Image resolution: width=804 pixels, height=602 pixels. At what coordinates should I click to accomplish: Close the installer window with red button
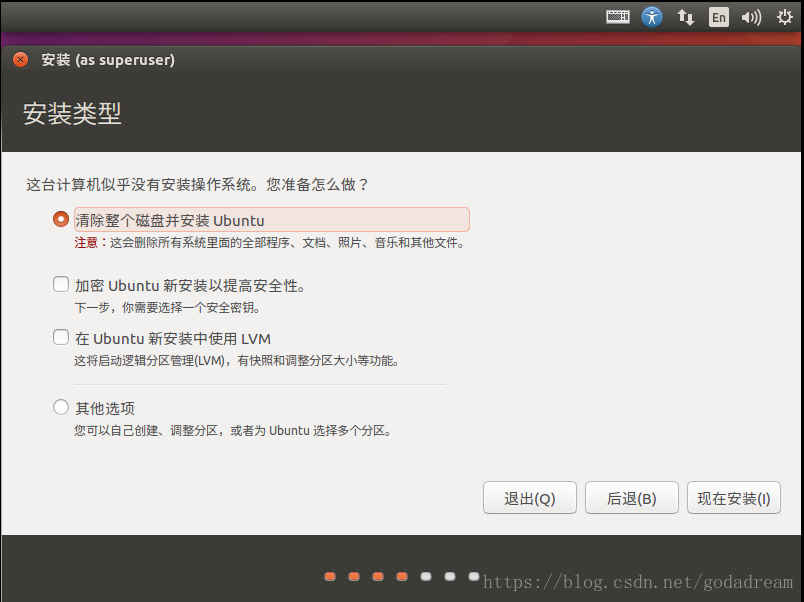(21, 60)
